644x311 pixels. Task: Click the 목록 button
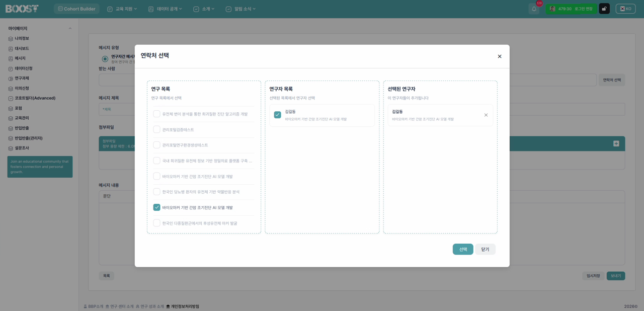[106, 276]
